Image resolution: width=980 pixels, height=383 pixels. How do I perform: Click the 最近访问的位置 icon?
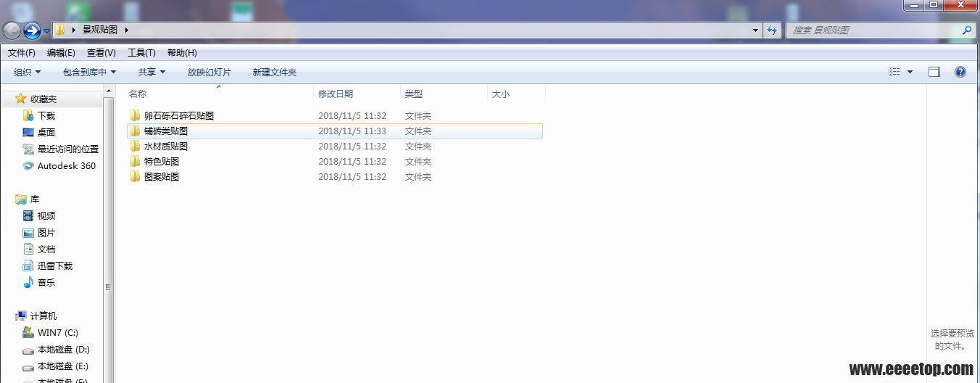point(28,149)
